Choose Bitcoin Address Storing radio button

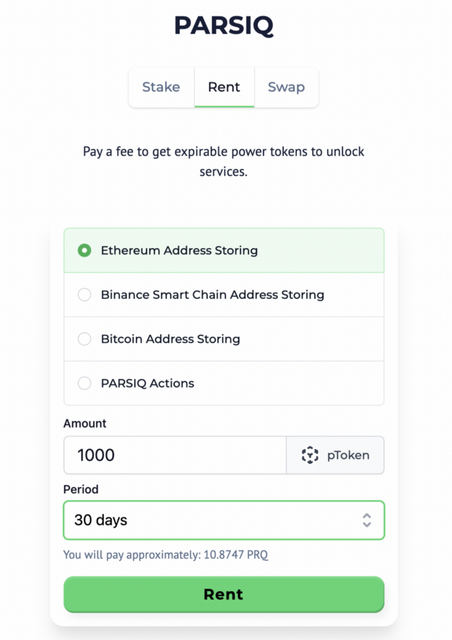(85, 339)
